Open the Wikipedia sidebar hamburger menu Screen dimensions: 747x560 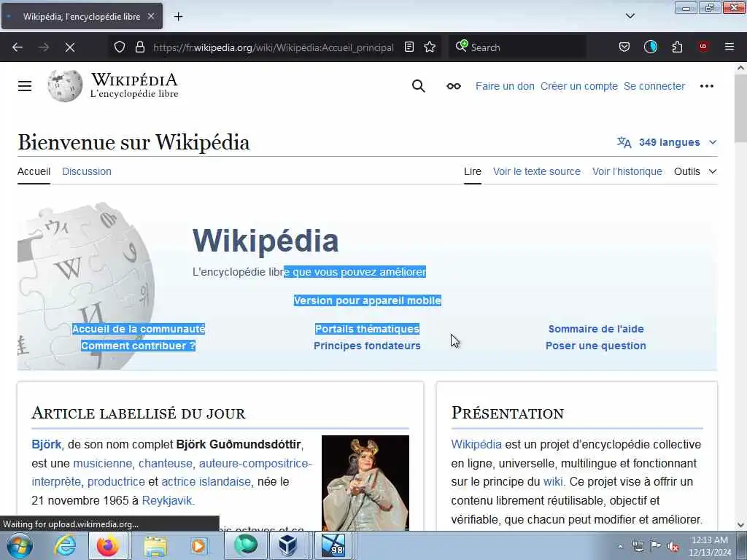coord(25,86)
